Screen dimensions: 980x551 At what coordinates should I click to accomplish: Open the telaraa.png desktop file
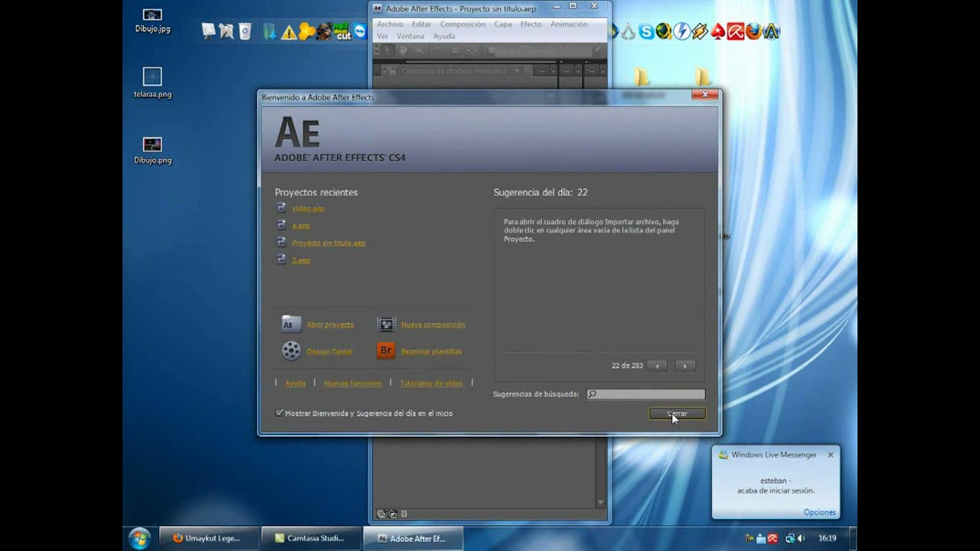[x=152, y=83]
